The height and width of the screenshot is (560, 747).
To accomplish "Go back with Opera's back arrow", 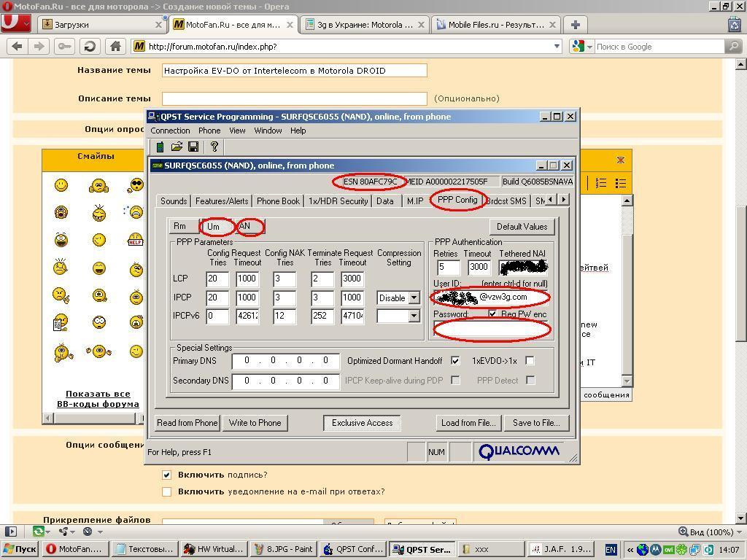I will 18,46.
